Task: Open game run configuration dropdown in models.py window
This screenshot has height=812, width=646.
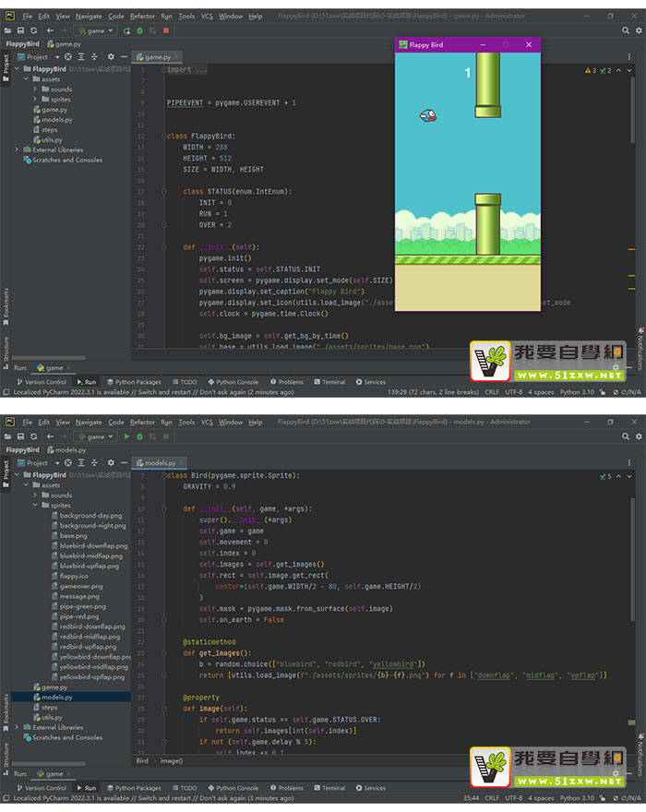Action: click(95, 436)
